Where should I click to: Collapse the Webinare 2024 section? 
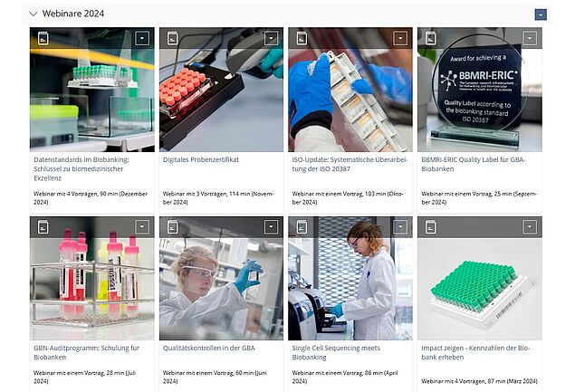(34, 14)
